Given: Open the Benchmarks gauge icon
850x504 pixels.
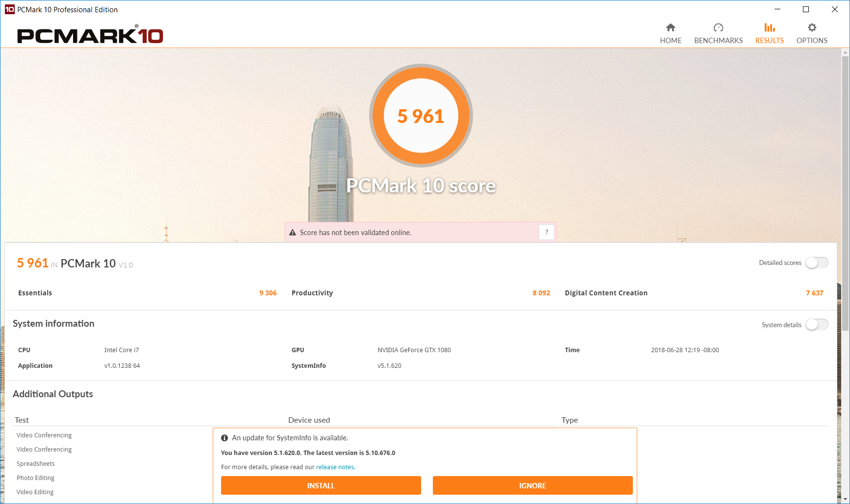Looking at the screenshot, I should tap(718, 27).
